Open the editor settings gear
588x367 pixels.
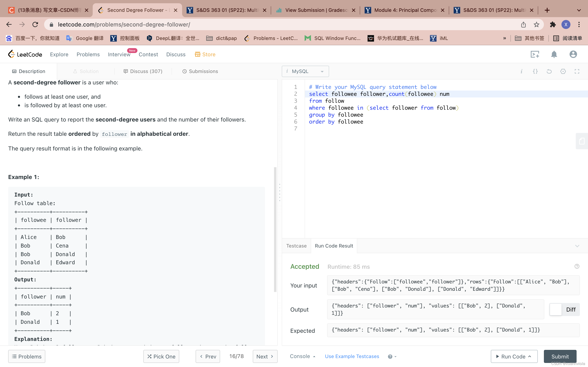tap(563, 71)
